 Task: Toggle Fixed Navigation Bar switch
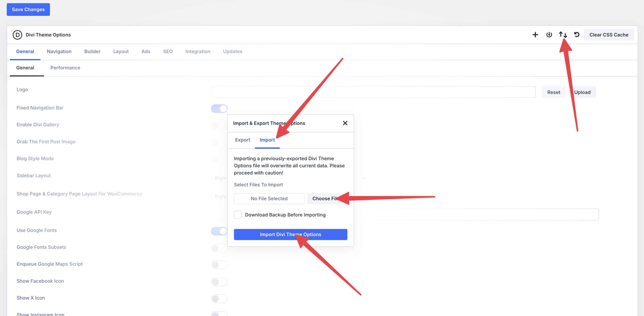click(x=219, y=108)
